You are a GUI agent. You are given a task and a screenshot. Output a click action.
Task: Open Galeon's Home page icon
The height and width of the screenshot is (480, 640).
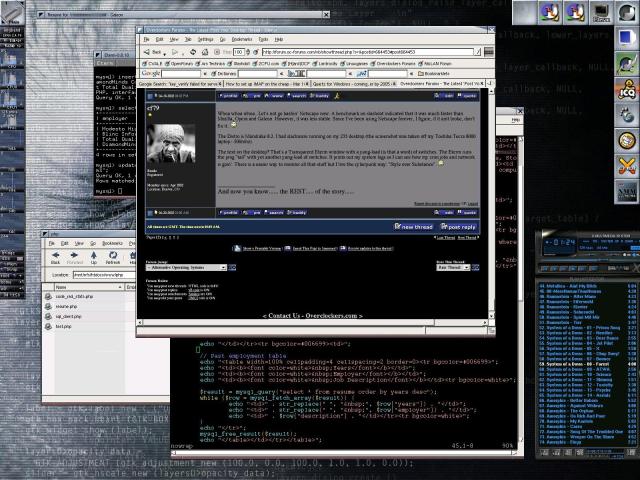point(205,52)
